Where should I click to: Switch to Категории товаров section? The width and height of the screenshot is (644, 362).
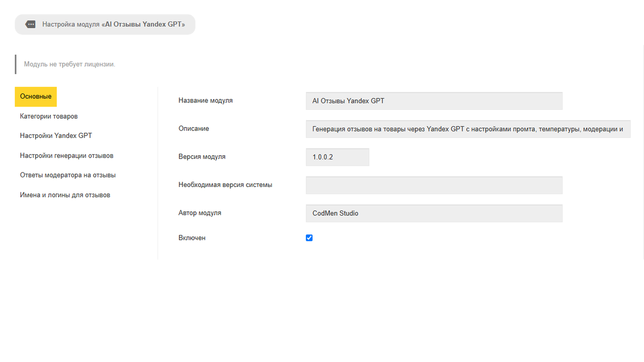click(49, 116)
